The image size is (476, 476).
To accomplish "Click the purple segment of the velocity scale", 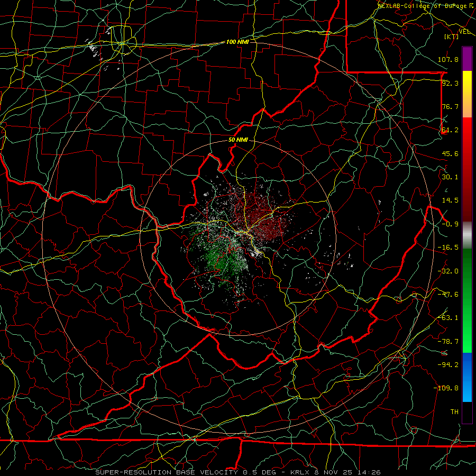I will 467,59.
